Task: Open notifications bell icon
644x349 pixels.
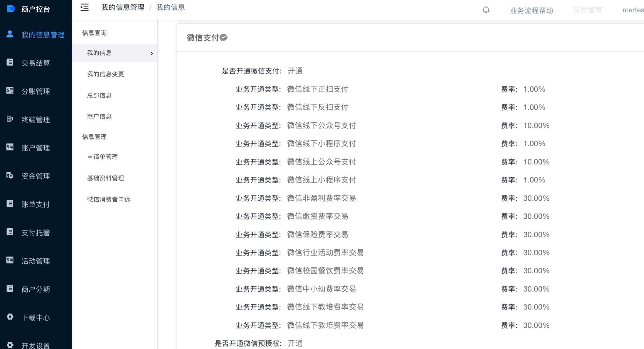Action: click(x=486, y=10)
